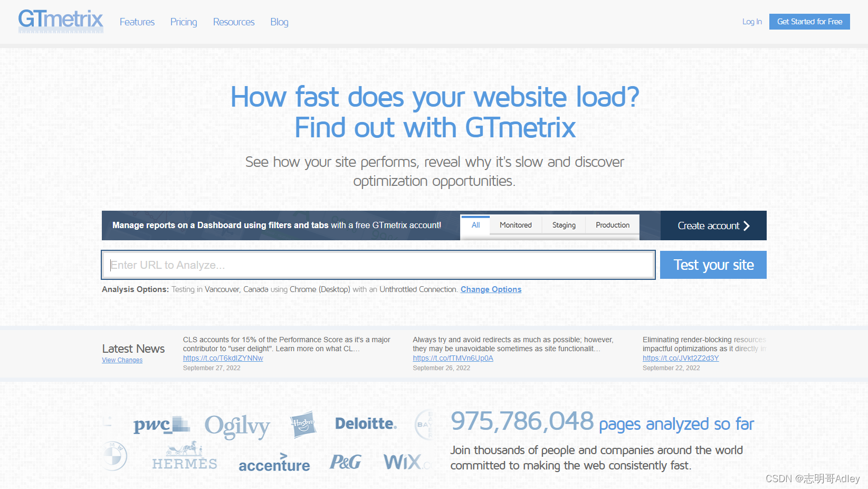Select the All tab in banner
Image resolution: width=868 pixels, height=489 pixels.
[x=475, y=225]
